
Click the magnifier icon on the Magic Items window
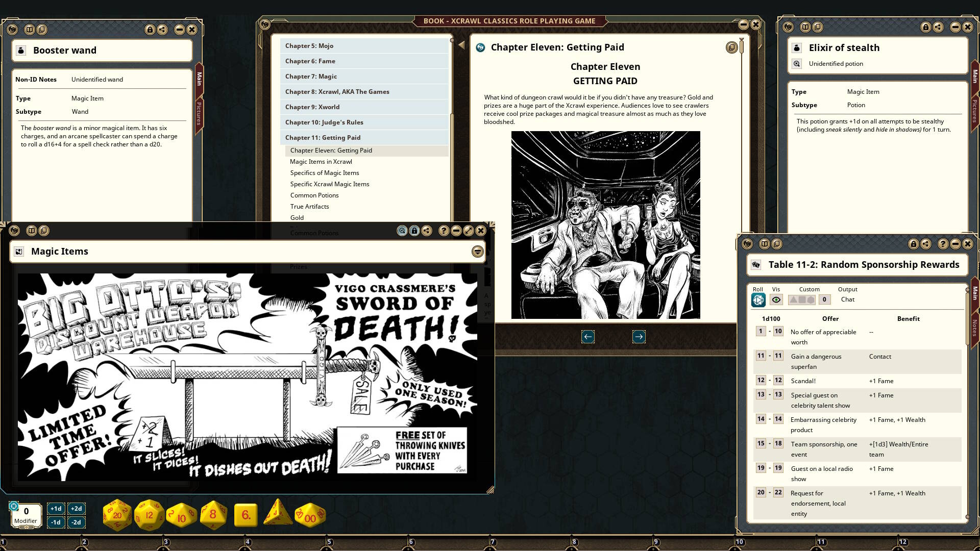pos(402,231)
